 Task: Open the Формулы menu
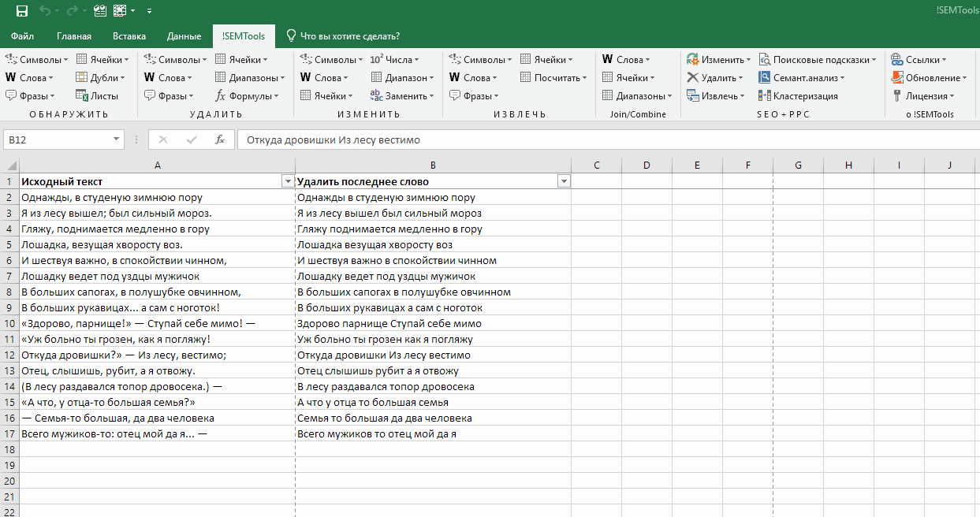(247, 95)
